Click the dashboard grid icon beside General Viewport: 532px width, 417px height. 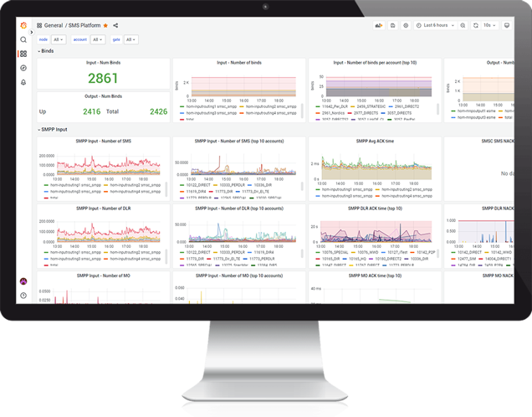[x=39, y=25]
